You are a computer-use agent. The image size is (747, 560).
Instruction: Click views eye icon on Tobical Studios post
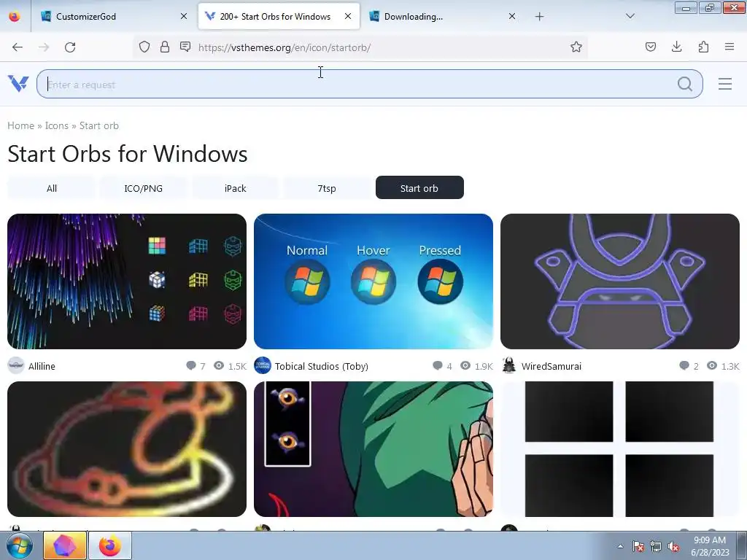tap(465, 366)
